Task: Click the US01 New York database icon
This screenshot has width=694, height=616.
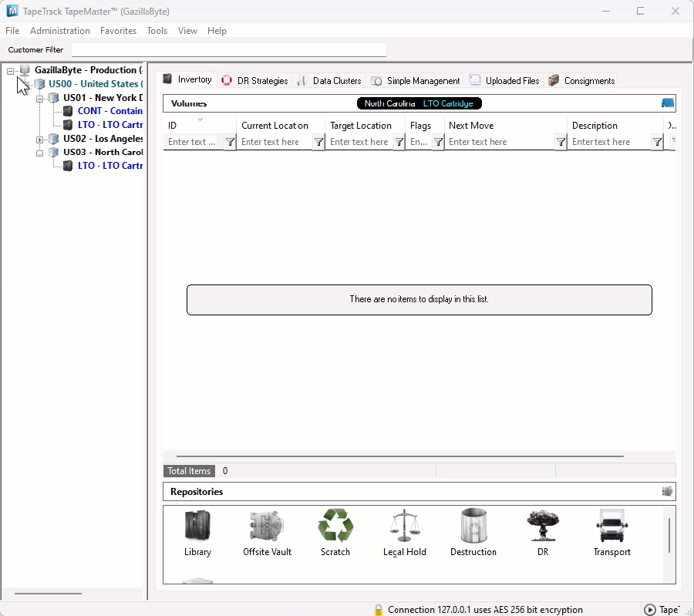Action: 53,97
